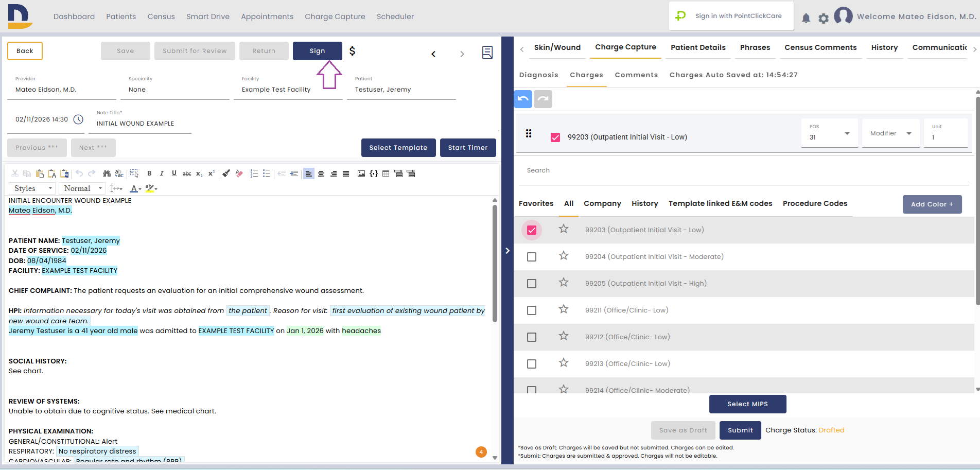This screenshot has height=470, width=980.
Task: Apply subscript formatting
Action: click(x=199, y=173)
